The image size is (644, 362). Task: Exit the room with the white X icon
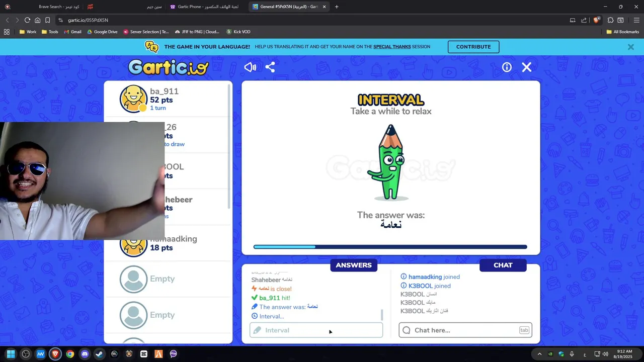tap(527, 67)
